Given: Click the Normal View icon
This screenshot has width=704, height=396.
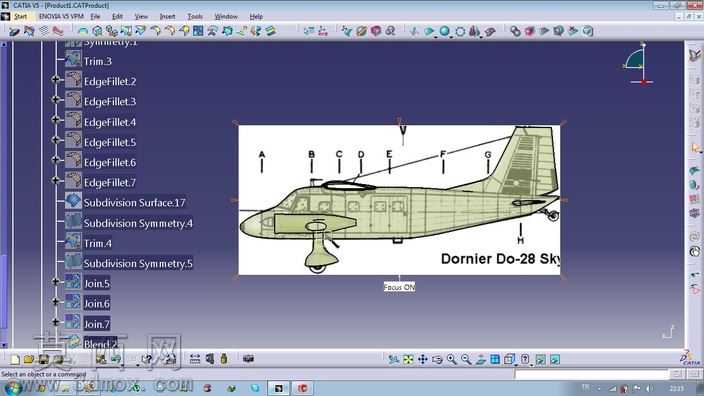Looking at the screenshot, I should [480, 360].
